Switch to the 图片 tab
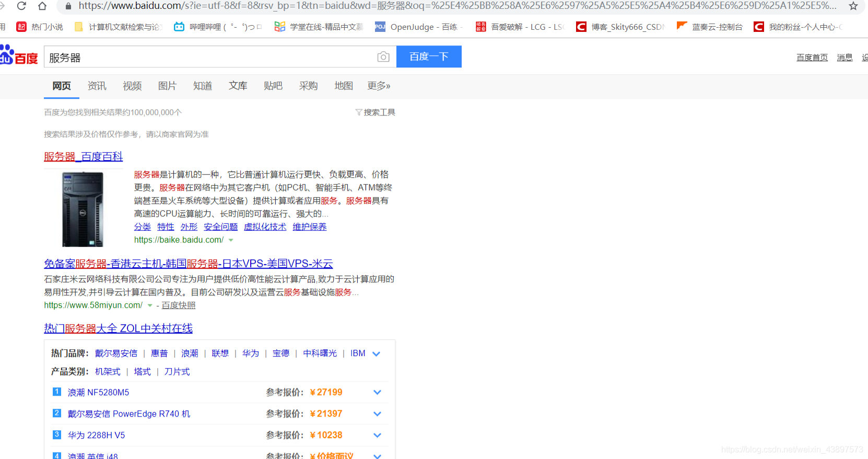868x459 pixels. pyautogui.click(x=167, y=86)
